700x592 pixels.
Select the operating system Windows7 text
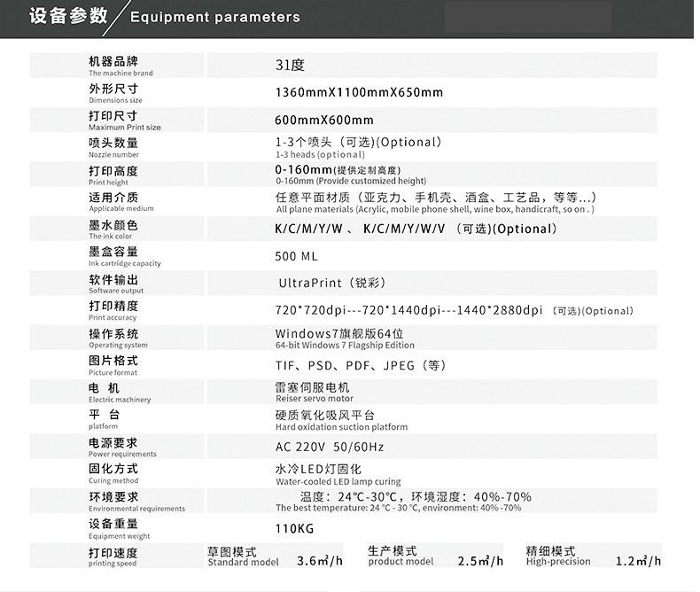pos(339,334)
